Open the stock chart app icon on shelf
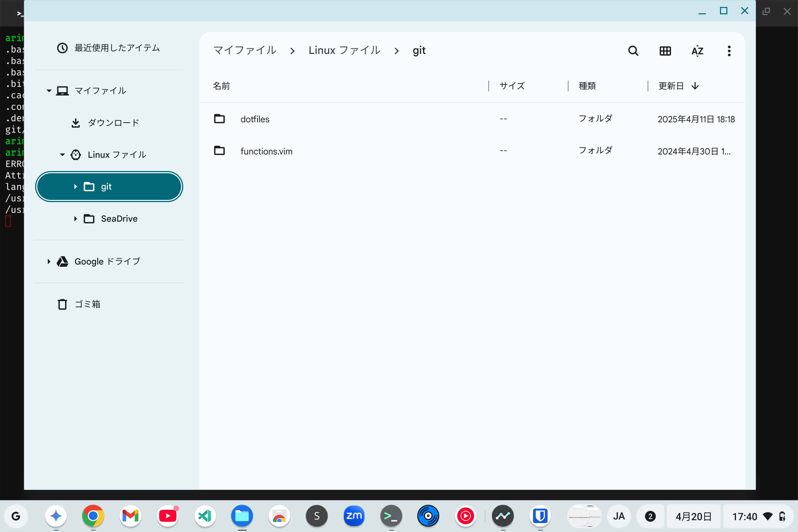The image size is (798, 532). (503, 516)
